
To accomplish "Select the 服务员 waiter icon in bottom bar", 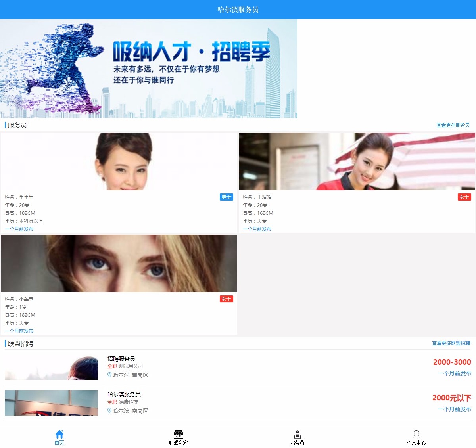I will click(x=297, y=435).
